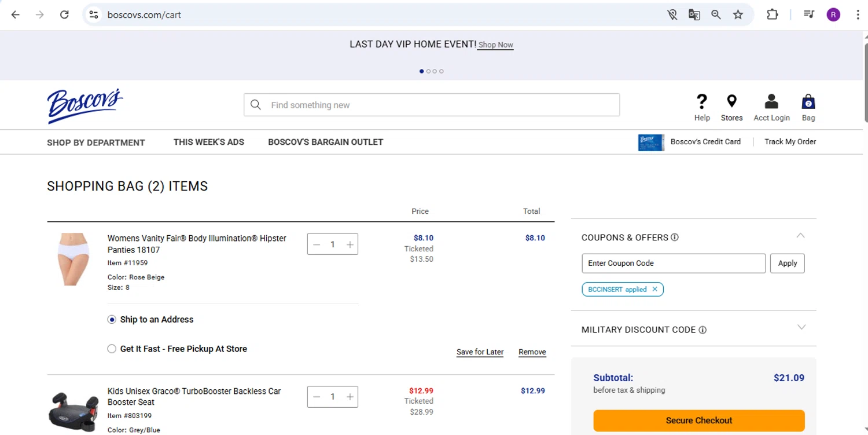The image size is (868, 435).
Task: Increase quantity of Graco booster seat
Action: coord(350,397)
